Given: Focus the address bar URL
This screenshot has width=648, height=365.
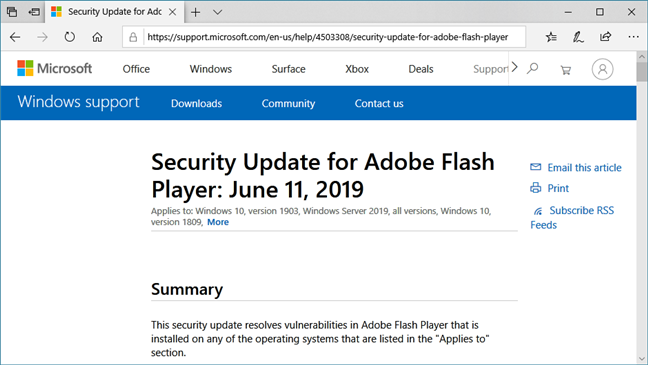Looking at the screenshot, I should pyautogui.click(x=328, y=37).
